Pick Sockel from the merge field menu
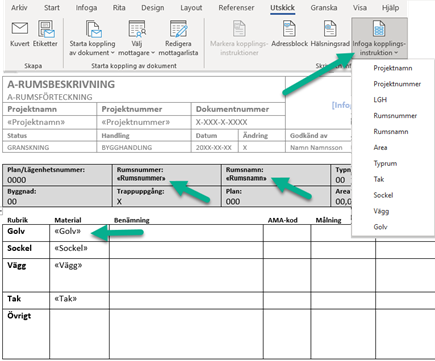Screen dimensions: 435x361 point(383,195)
